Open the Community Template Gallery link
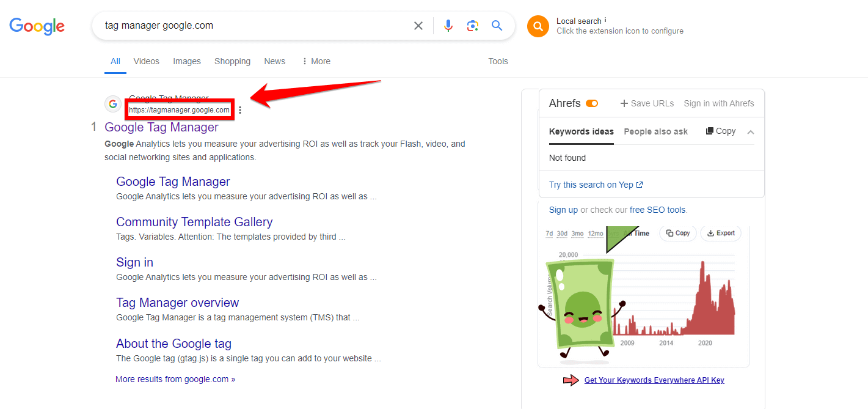This screenshot has height=409, width=868. (194, 222)
